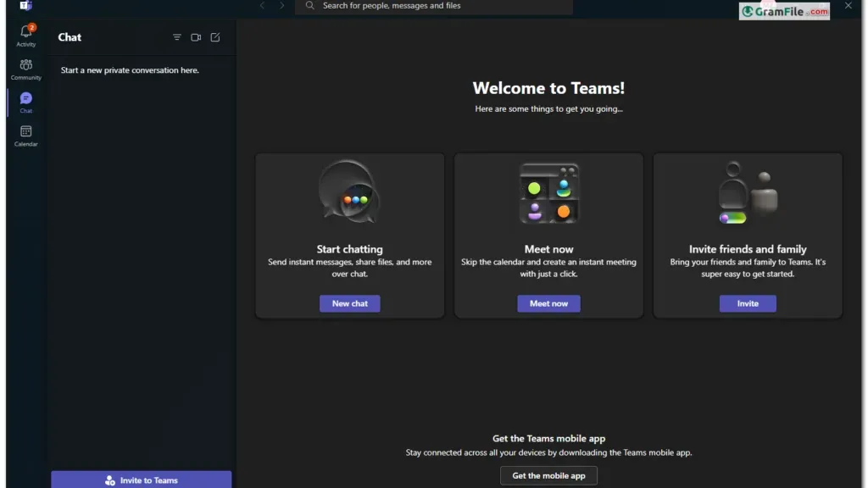
Task: Click the 'Invite friends and family' card title
Action: [x=748, y=249]
